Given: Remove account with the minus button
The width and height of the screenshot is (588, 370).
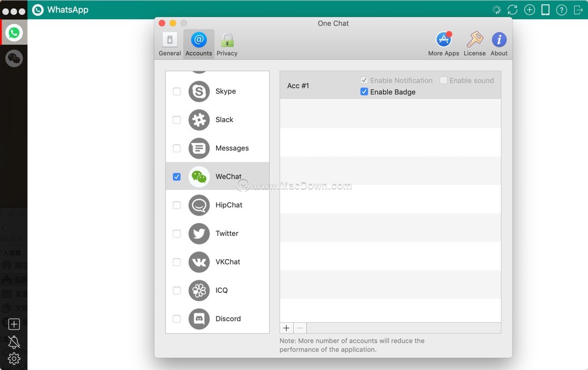Looking at the screenshot, I should tap(300, 328).
